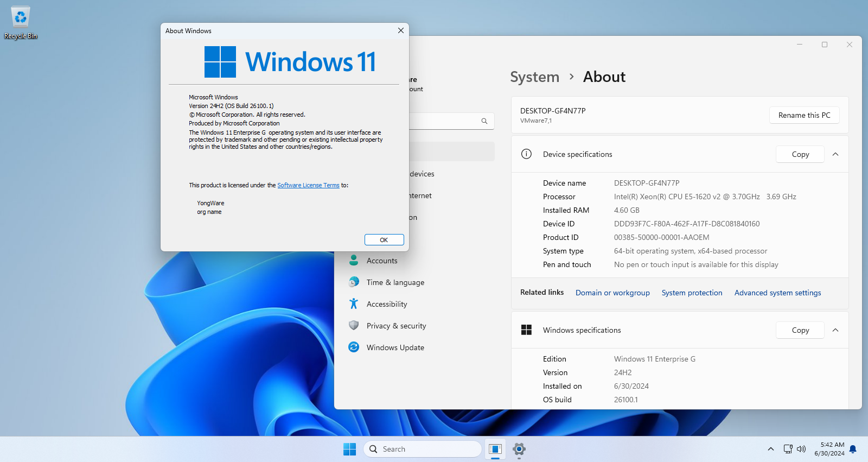868x462 pixels.
Task: Click the network icon in system tray
Action: click(x=788, y=449)
